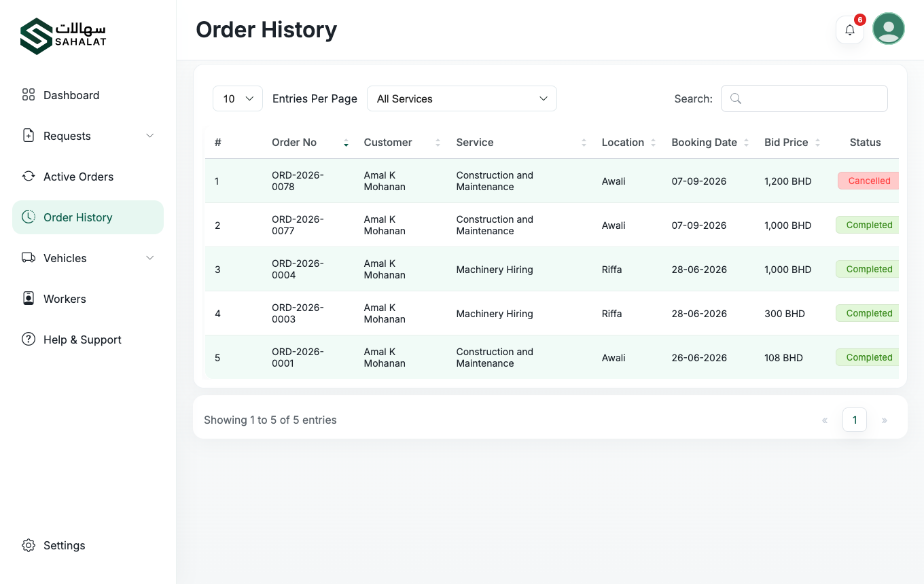The image size is (924, 584).
Task: Sort by Order No column arrows
Action: tap(346, 143)
